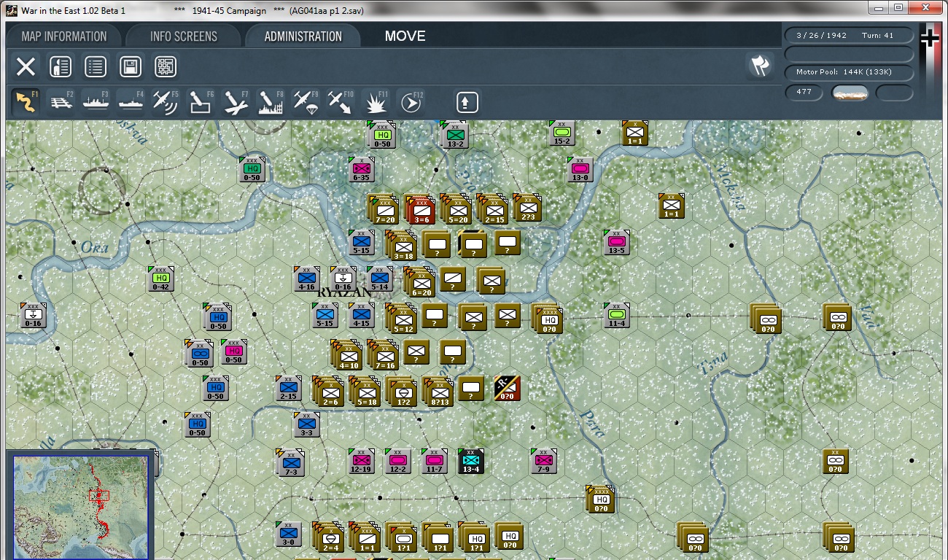Click the Soviet stack labeled 6=20
The image size is (948, 560).
coord(420,282)
